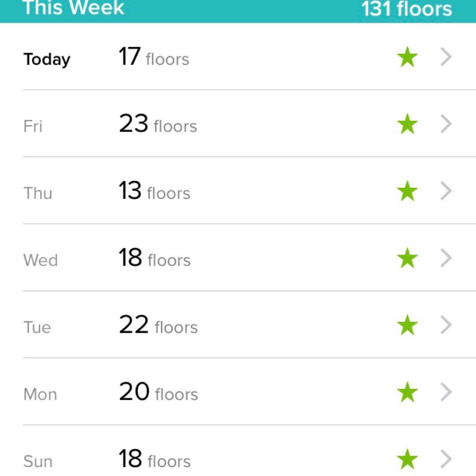476x476 pixels.
Task: Expand Sun details using the chevron
Action: pyautogui.click(x=446, y=459)
